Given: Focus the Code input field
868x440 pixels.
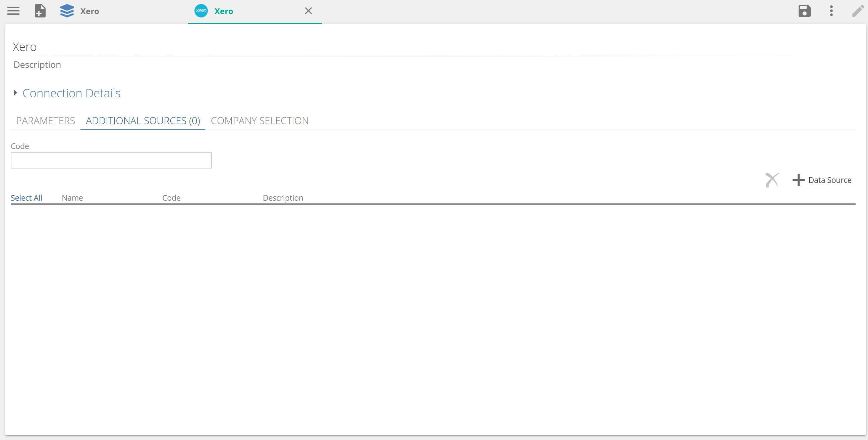Looking at the screenshot, I should point(111,160).
